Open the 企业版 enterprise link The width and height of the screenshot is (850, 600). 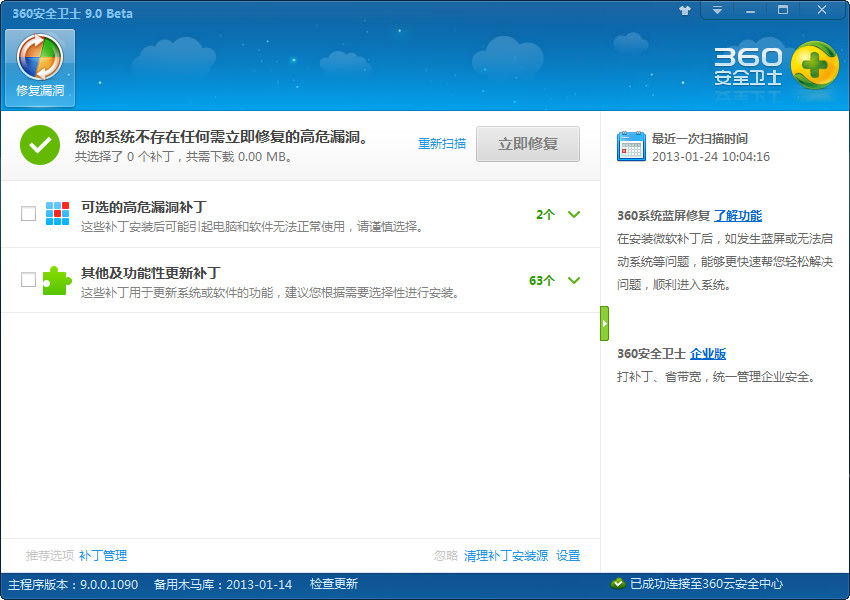point(708,354)
